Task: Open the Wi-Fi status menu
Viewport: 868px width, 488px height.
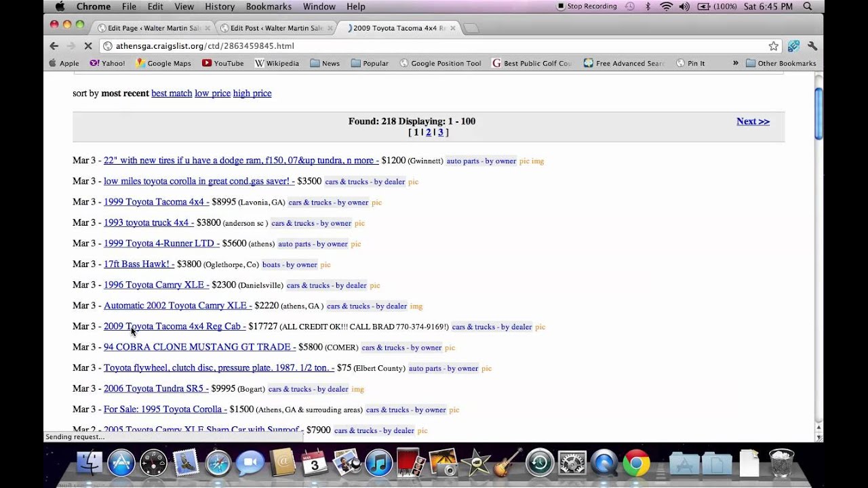Action: 667,6
